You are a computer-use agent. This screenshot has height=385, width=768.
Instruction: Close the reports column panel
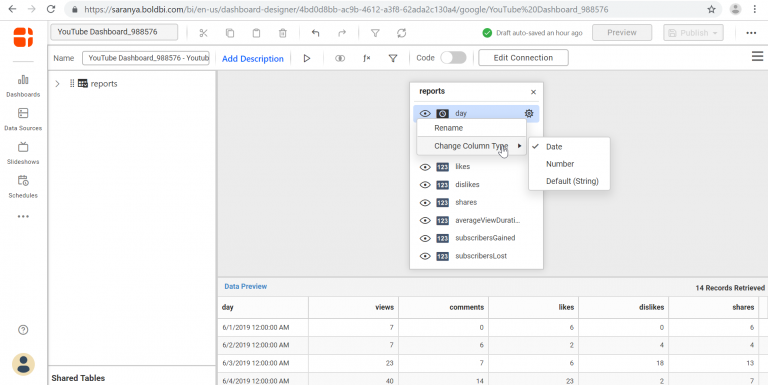[533, 92]
